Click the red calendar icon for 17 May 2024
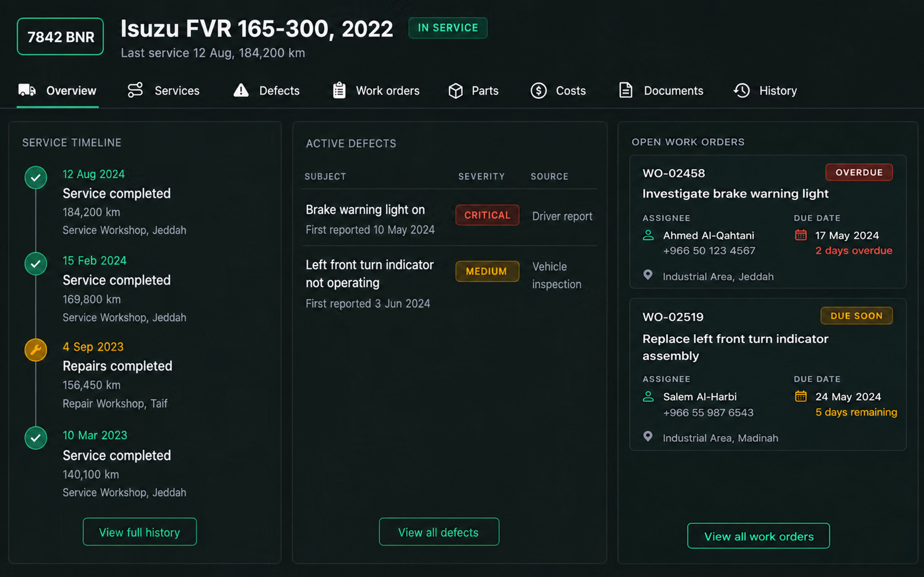This screenshot has height=577, width=924. (801, 235)
